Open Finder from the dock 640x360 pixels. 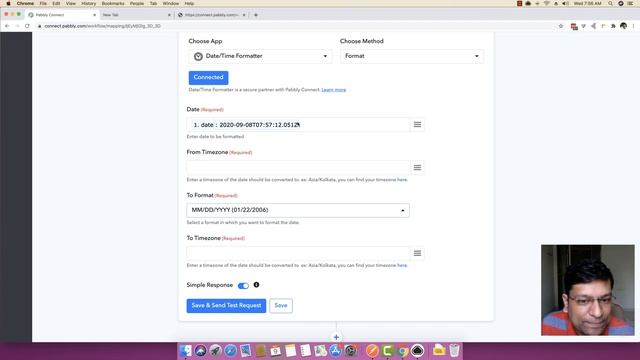pos(186,351)
